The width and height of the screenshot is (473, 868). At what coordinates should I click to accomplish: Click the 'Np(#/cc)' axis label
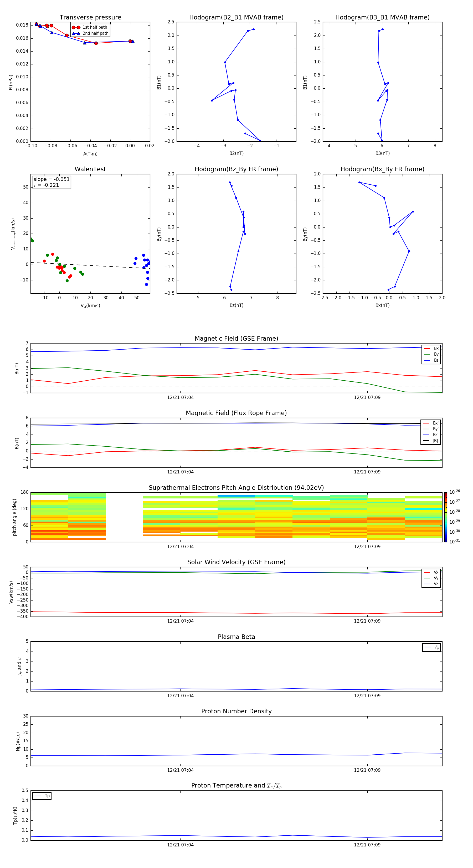(18, 741)
